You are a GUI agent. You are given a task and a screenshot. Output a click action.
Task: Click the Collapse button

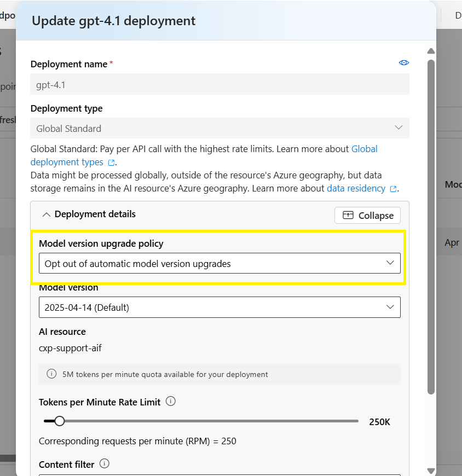click(x=367, y=215)
